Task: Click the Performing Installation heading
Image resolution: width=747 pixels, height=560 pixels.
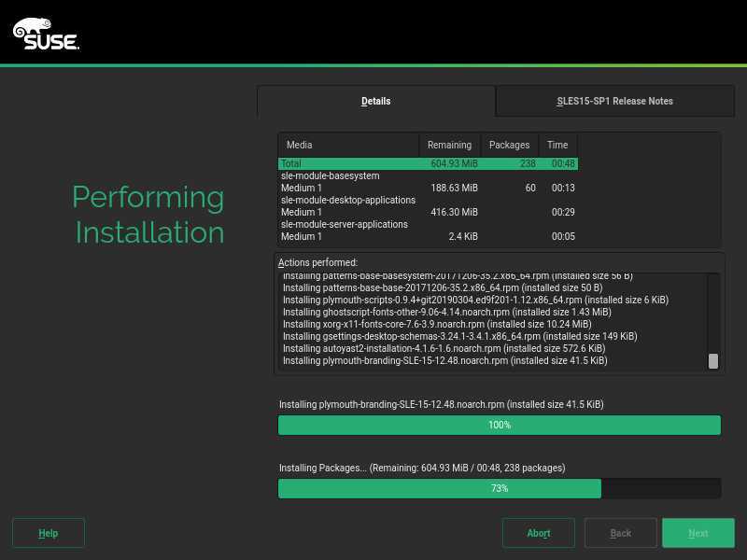Action: coord(148,215)
